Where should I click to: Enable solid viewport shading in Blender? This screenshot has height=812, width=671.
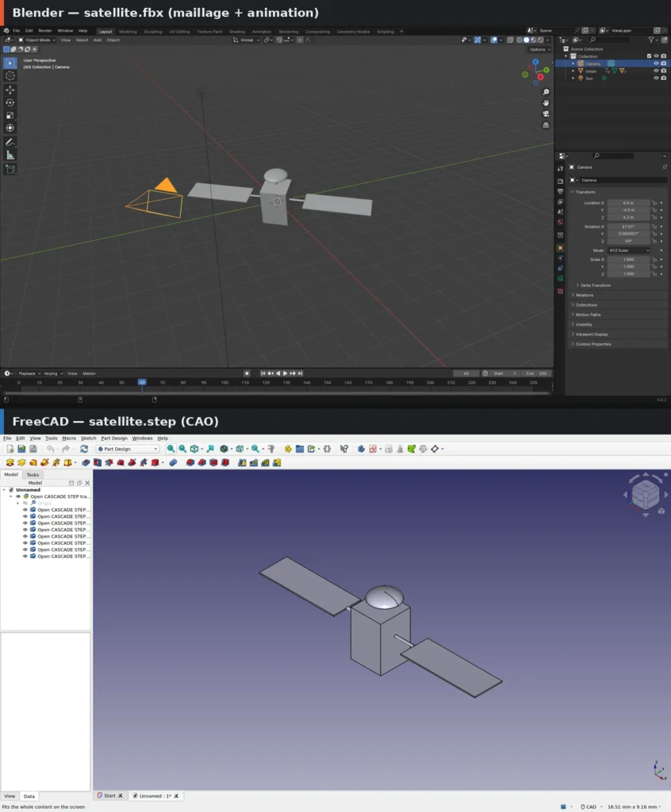click(527, 40)
